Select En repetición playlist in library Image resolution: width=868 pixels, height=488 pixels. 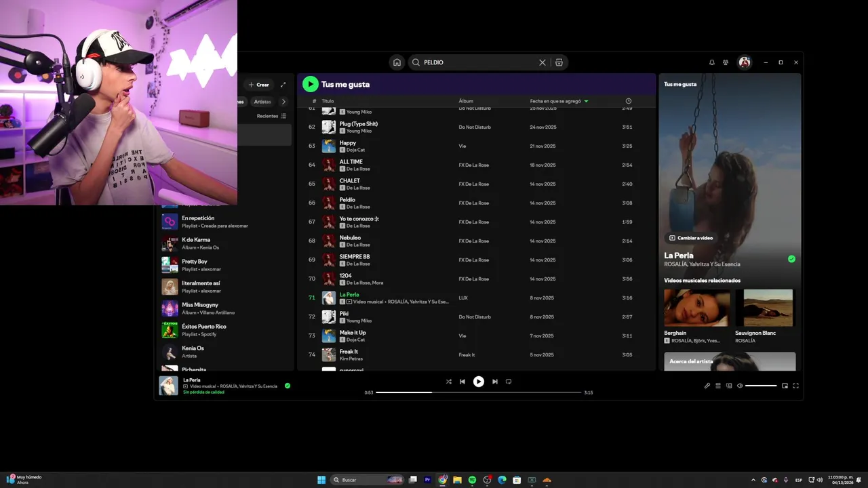pos(226,222)
